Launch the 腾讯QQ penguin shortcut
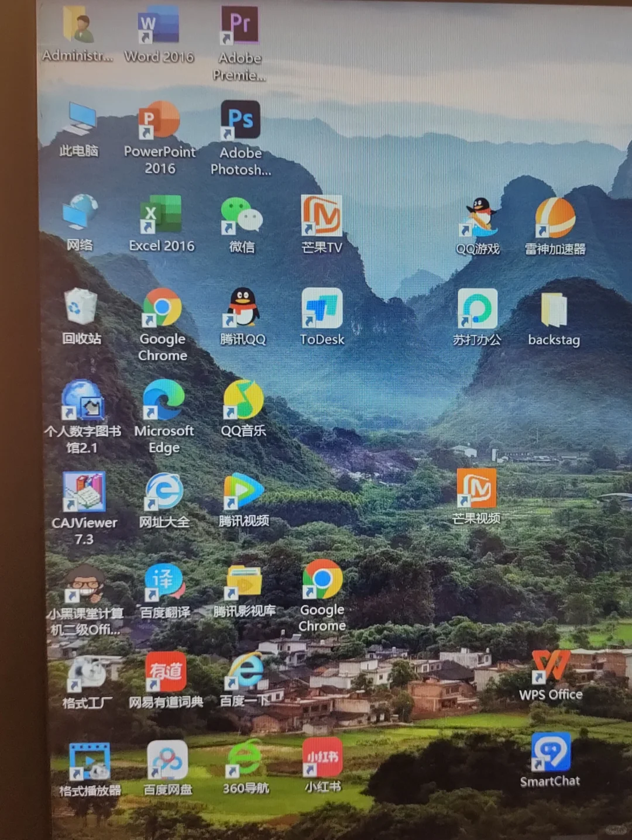 (x=242, y=307)
